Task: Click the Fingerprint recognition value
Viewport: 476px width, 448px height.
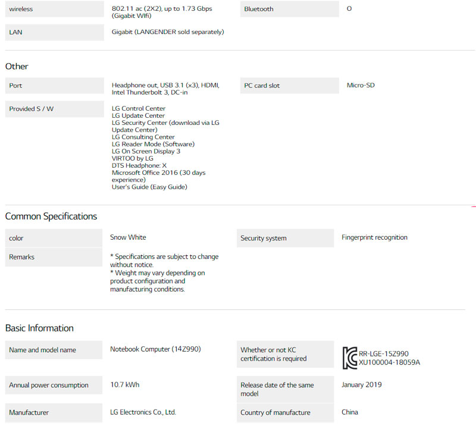Action: [374, 237]
